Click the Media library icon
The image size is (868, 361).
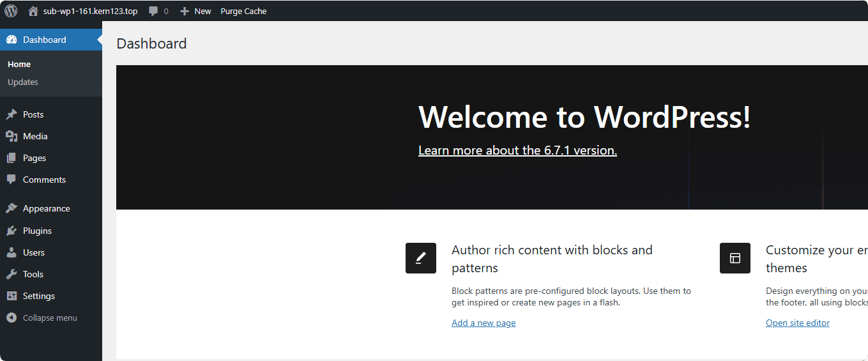(11, 136)
